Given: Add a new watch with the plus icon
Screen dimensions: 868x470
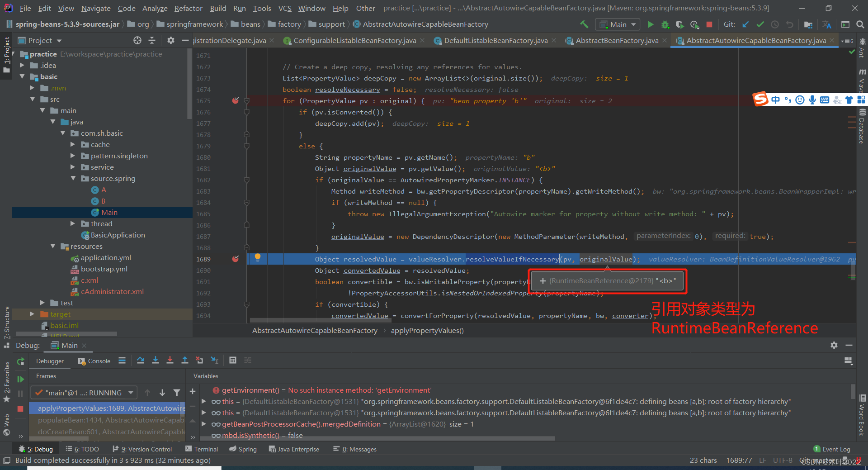Looking at the screenshot, I should pyautogui.click(x=193, y=391).
